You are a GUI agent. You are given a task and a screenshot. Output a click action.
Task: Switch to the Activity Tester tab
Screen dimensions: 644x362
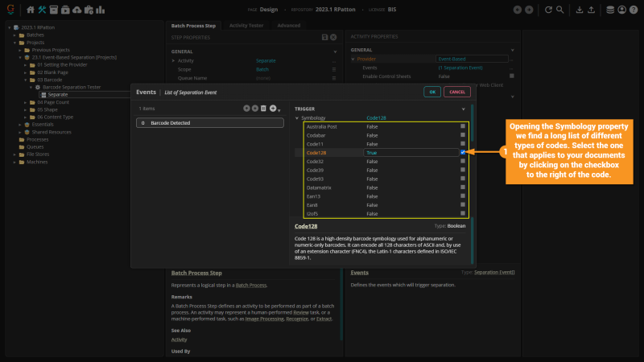(x=246, y=26)
